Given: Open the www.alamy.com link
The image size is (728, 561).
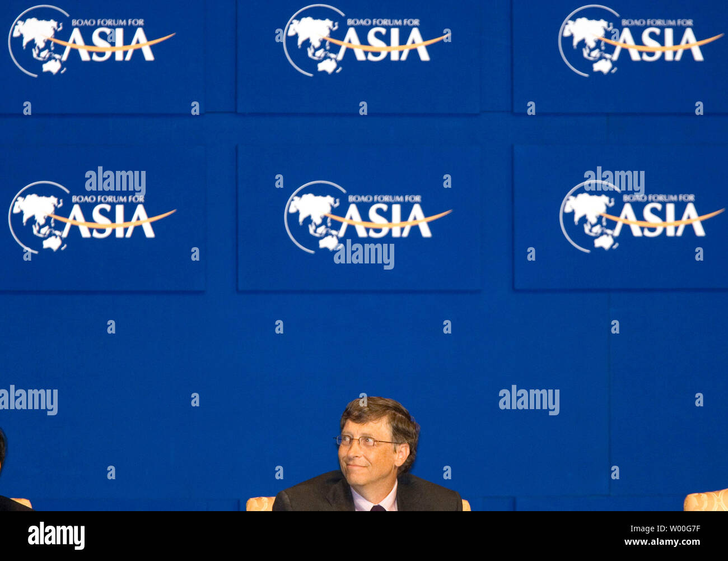Looking at the screenshot, I should coord(662,543).
